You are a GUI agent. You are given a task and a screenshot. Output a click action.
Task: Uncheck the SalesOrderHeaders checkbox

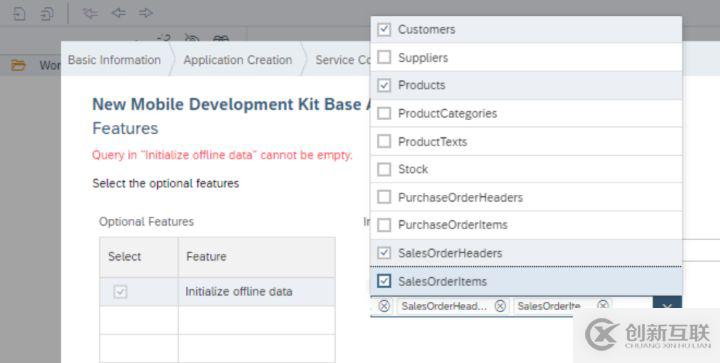384,253
